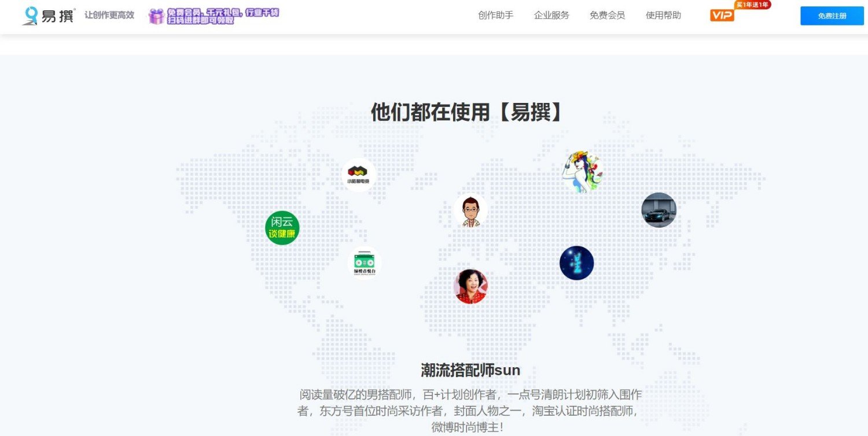Select the 小路聊电竞 avatar on the map
This screenshot has width=868, height=436.
coord(359,173)
